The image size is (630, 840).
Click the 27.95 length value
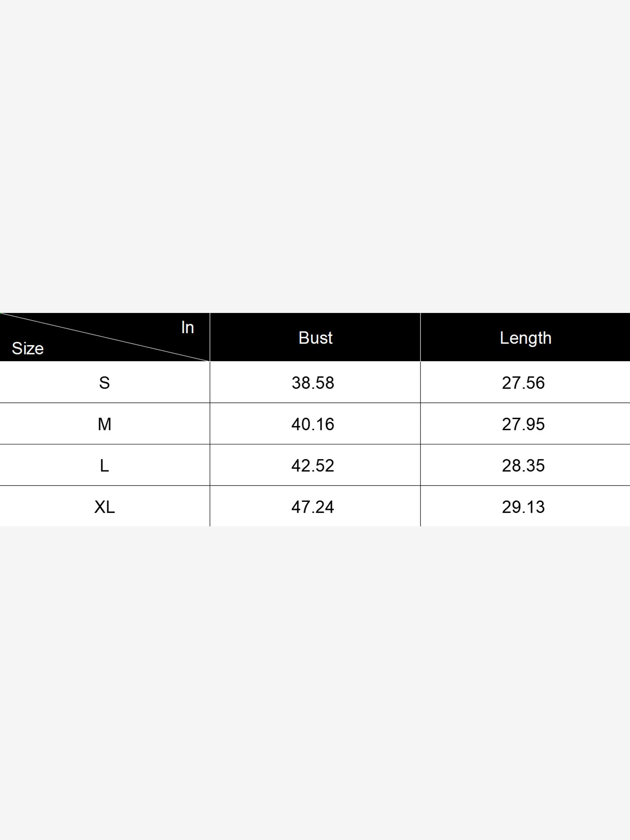click(523, 424)
